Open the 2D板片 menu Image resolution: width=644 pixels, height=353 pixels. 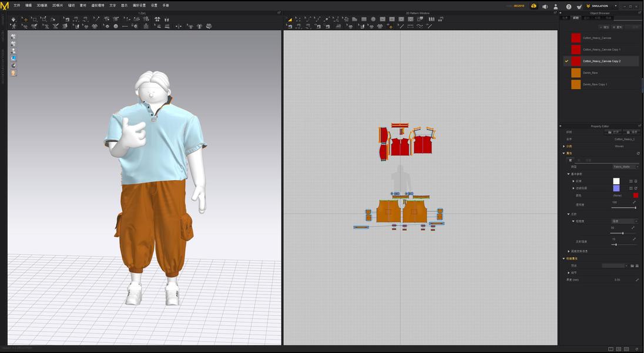point(58,5)
